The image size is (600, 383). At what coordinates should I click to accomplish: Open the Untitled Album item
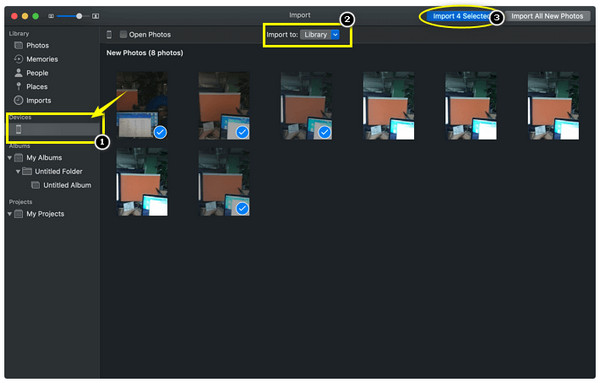click(x=61, y=185)
